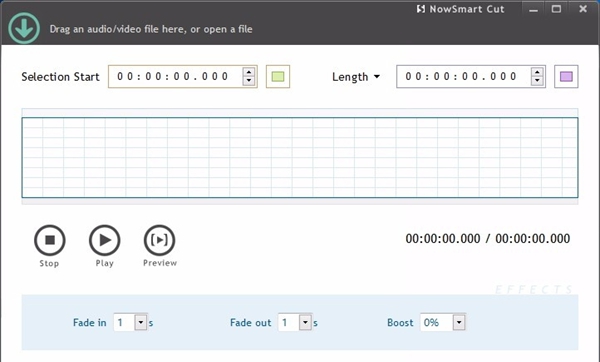Maximize the NowSmart Cut window
The height and width of the screenshot is (362, 600).
point(556,9)
